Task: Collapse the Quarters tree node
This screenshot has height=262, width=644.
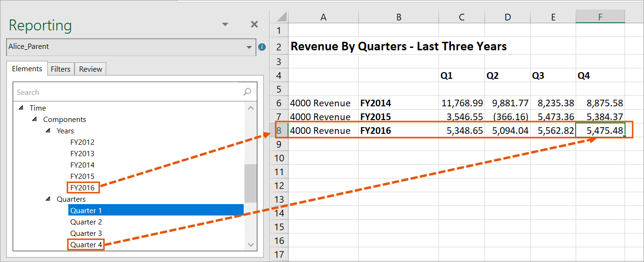Action: coord(48,199)
